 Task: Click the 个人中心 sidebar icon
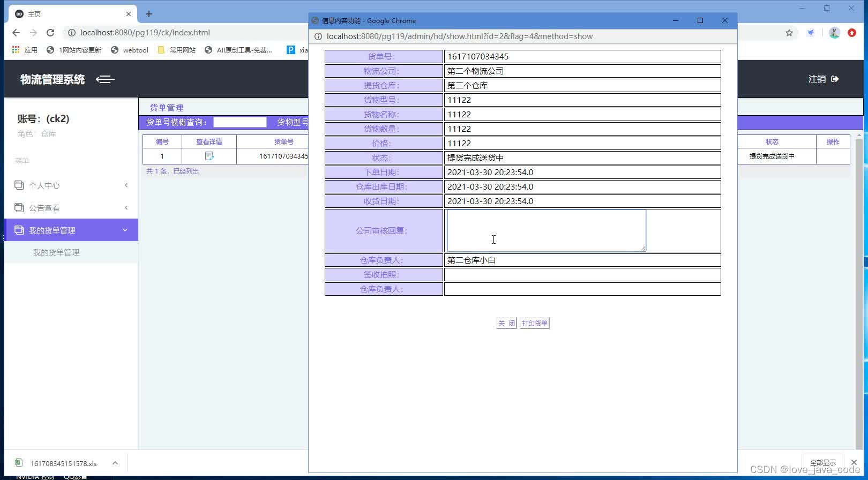19,185
